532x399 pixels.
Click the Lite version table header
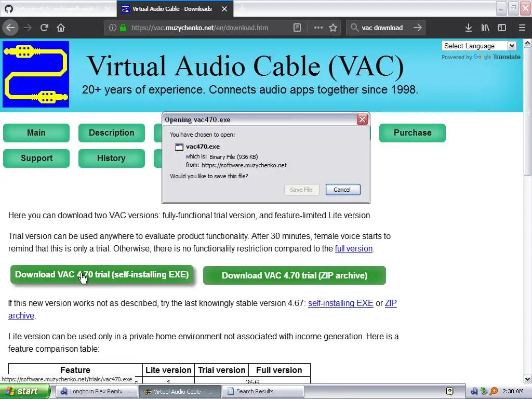coord(168,370)
